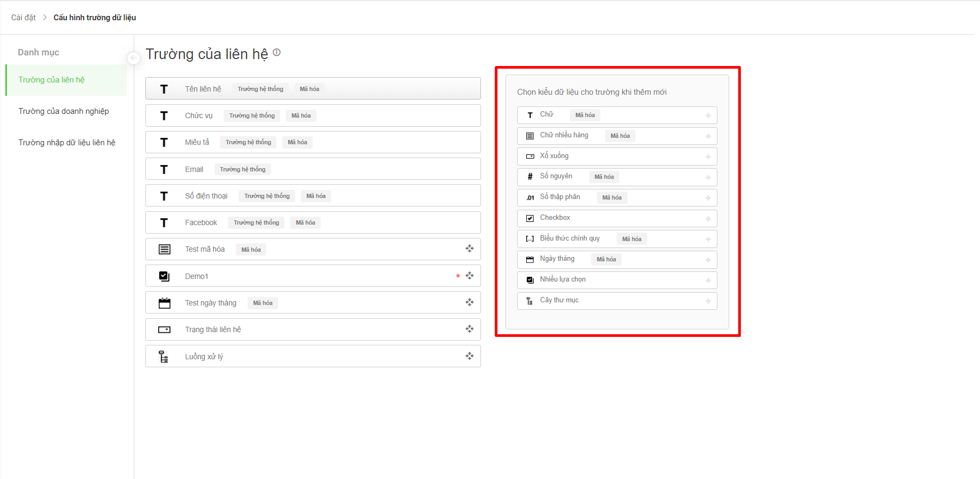Click the drag handle on Demo1 row

469,276
